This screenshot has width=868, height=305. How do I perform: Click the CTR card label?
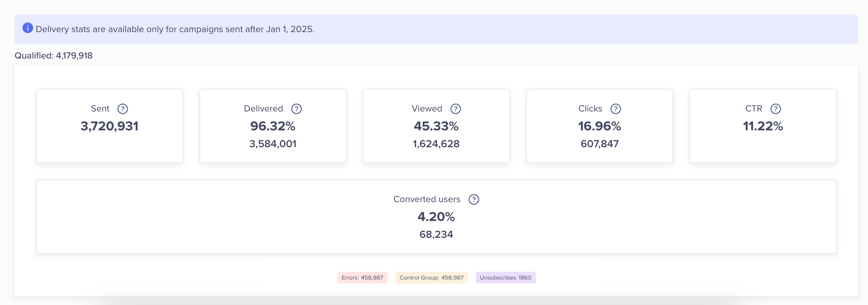[x=753, y=109]
